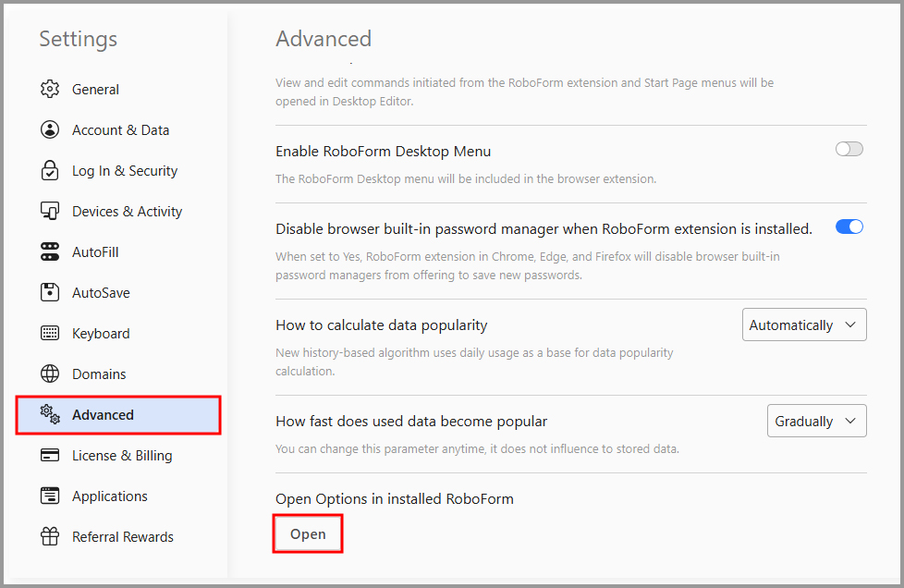Screen dimensions: 904x588
Task: Click the Referral Rewards gift icon
Action: tap(50, 537)
